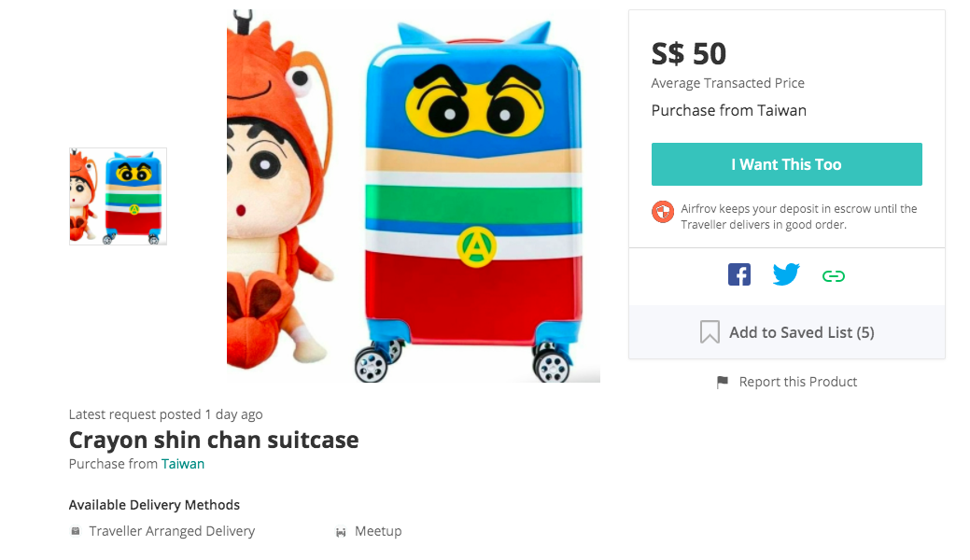Open the Taiwan link under the title
The height and width of the screenshot is (560, 970).
[x=183, y=464]
